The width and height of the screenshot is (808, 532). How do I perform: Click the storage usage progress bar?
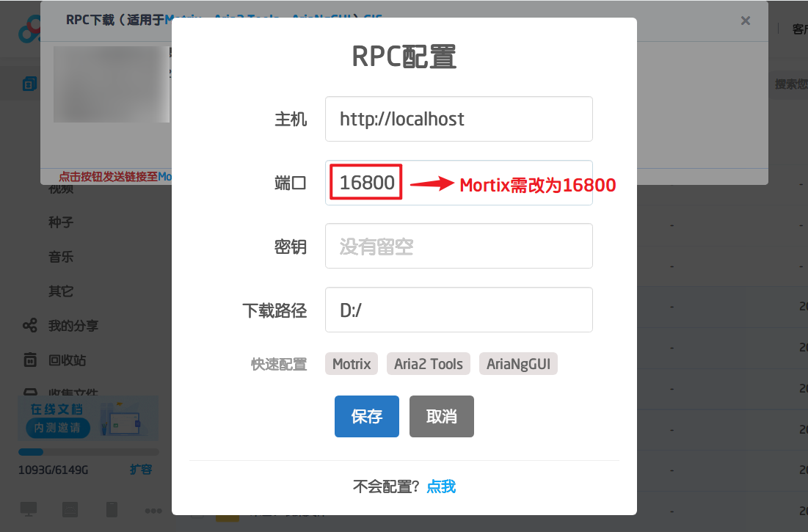point(89,452)
